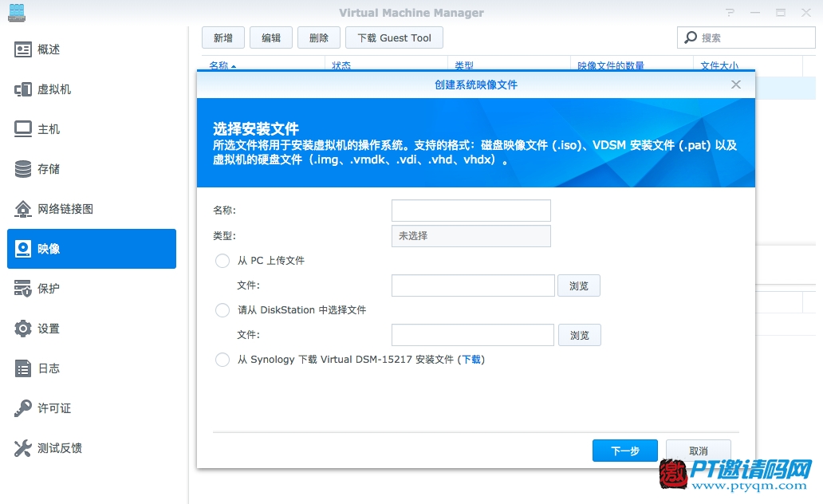Click the 取消 button
This screenshot has height=504, width=823.
coord(698,451)
